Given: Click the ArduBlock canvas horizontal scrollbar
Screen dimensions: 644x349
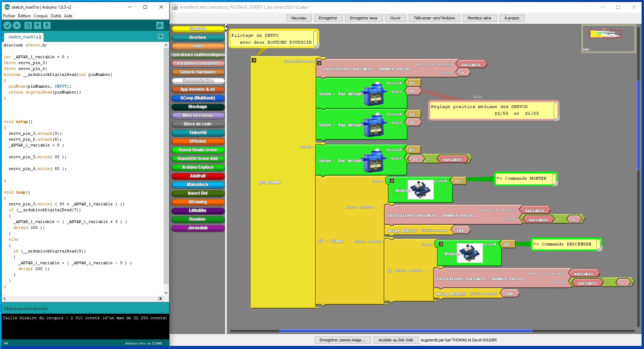Looking at the screenshot, I should (406, 331).
